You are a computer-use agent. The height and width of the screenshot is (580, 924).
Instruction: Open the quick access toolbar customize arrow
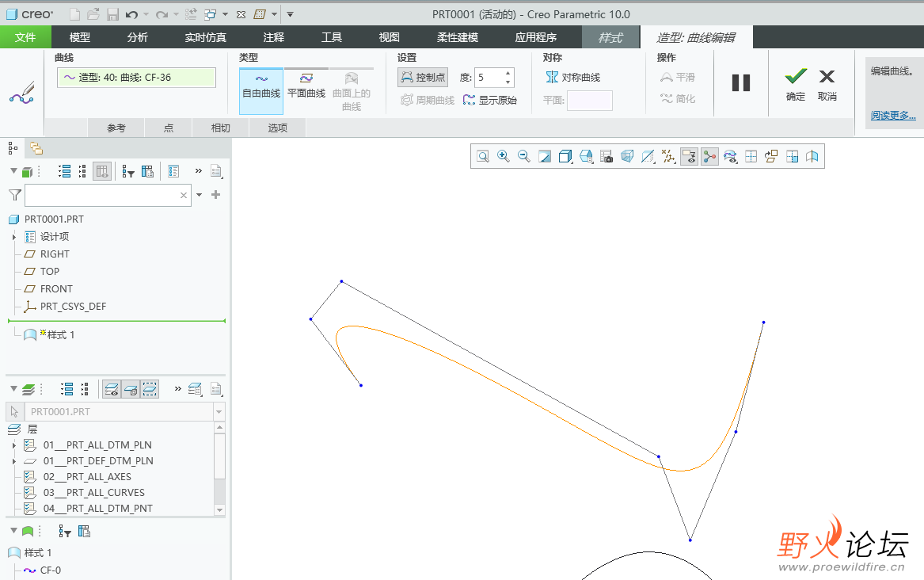[290, 14]
